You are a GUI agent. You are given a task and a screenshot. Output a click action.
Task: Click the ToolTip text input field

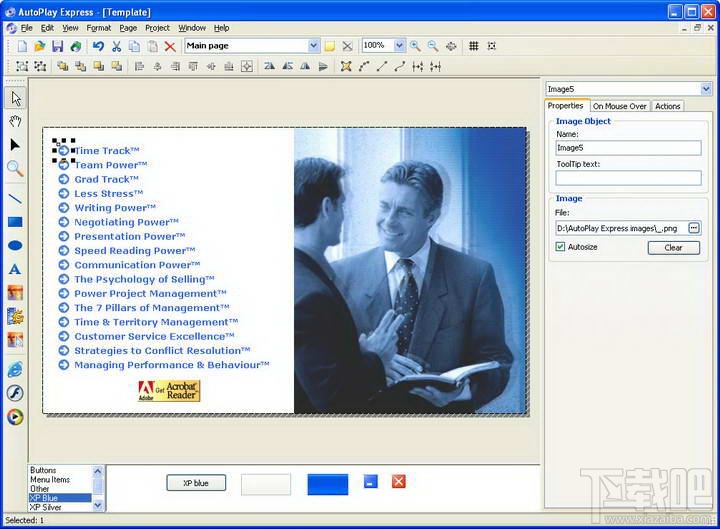(628, 178)
